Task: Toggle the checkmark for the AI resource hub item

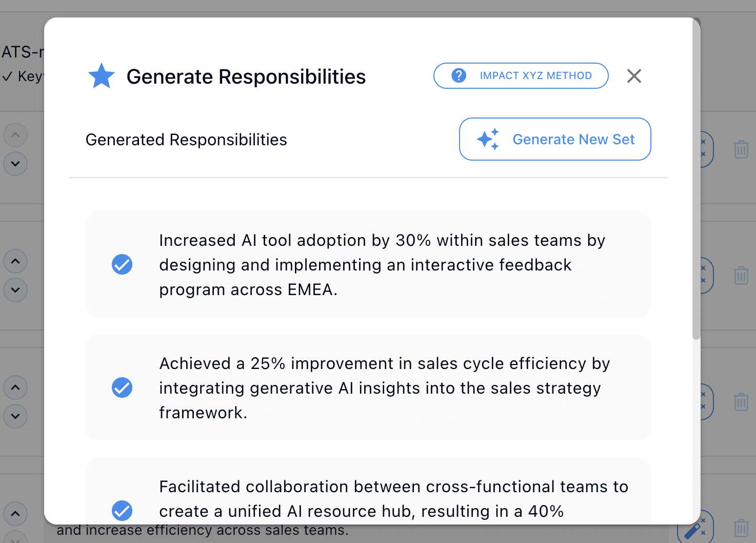Action: coord(122,510)
